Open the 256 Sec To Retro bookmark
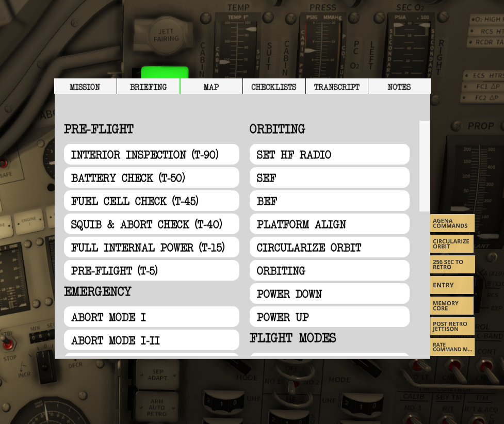 pyautogui.click(x=452, y=264)
